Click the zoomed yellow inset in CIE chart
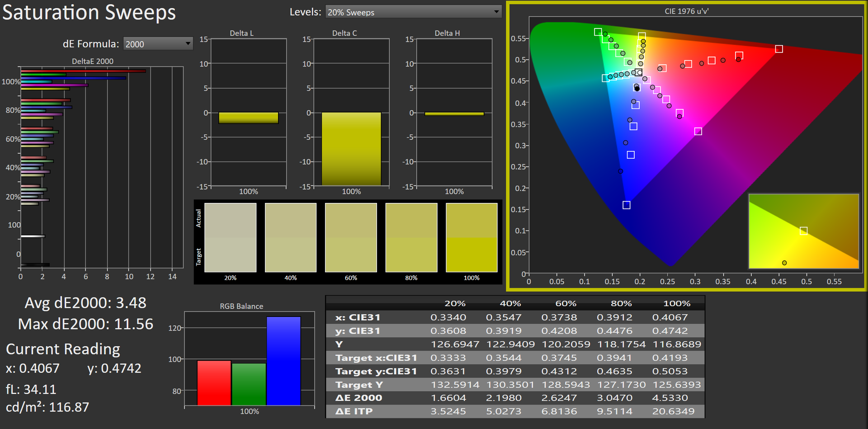 click(804, 231)
